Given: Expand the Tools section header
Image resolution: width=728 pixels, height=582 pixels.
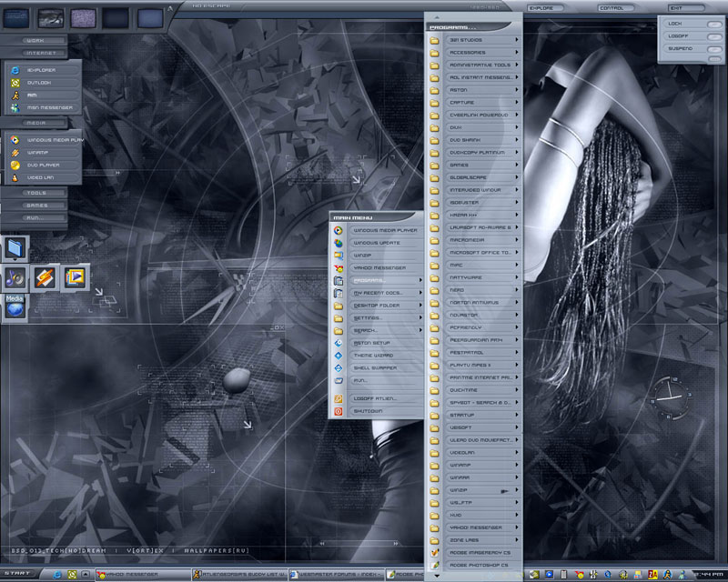Looking at the screenshot, I should coord(36,193).
